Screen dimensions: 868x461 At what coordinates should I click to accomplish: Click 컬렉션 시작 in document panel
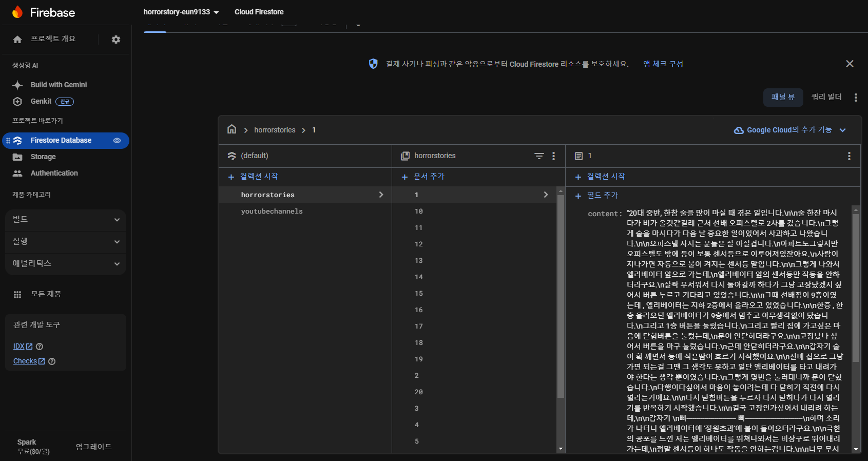tap(600, 177)
